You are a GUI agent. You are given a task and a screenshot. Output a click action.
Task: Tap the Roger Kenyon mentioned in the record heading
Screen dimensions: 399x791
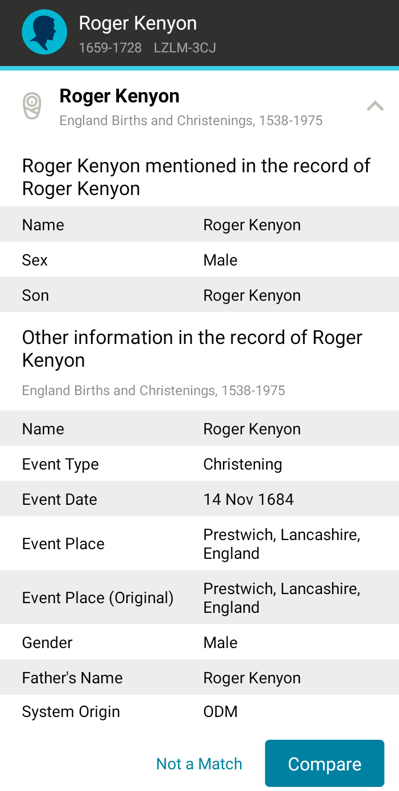196,177
